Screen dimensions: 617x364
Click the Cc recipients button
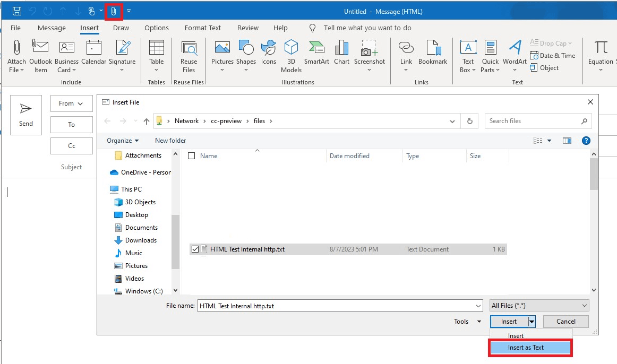coord(71,146)
